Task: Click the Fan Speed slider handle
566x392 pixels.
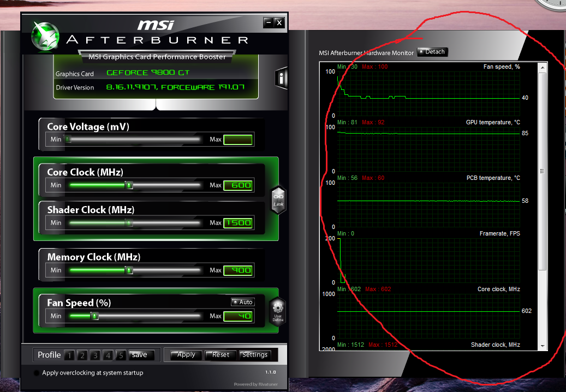Action: pos(94,316)
